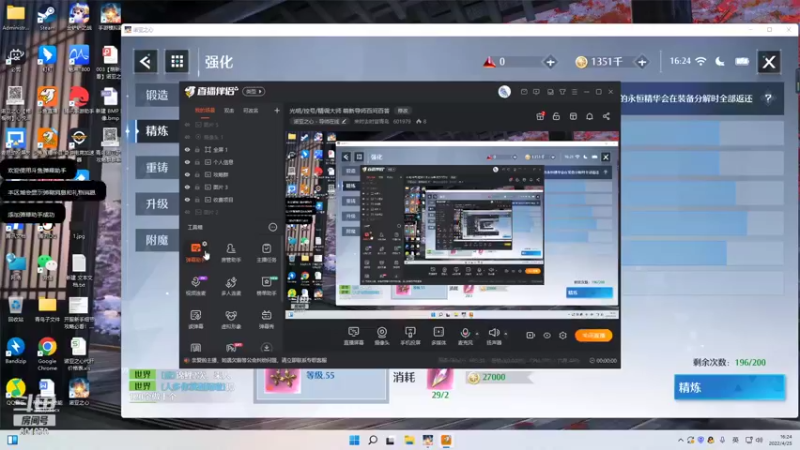Open the tool at start of third row

pos(196,319)
